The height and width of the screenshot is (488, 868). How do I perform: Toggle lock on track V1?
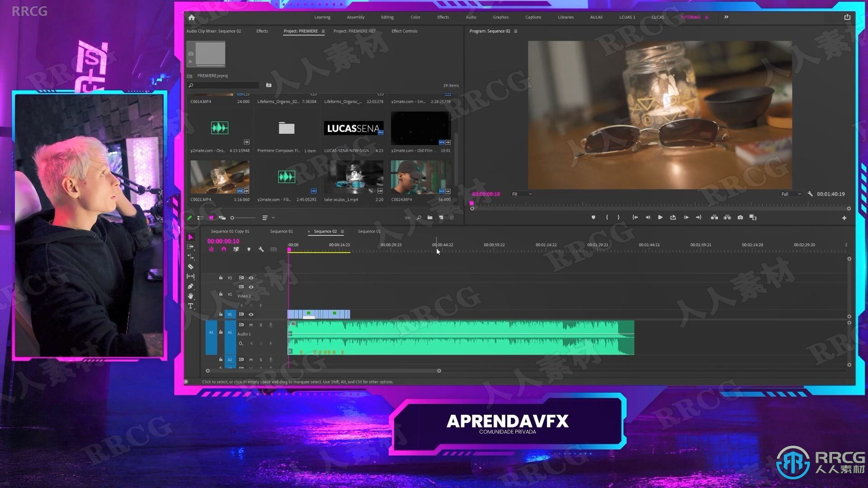(221, 314)
